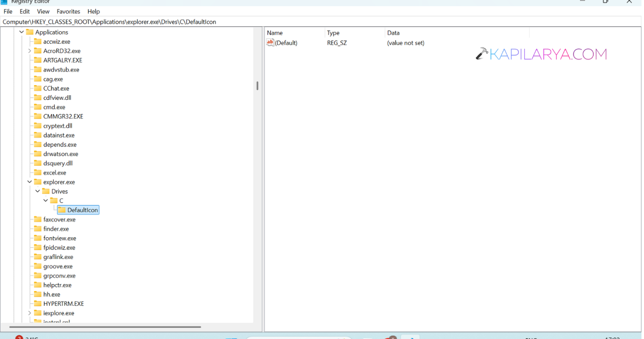Viewport: 644px width, 339px height.
Task: Select the DefaultIcon folder icon
Action: click(x=62, y=210)
